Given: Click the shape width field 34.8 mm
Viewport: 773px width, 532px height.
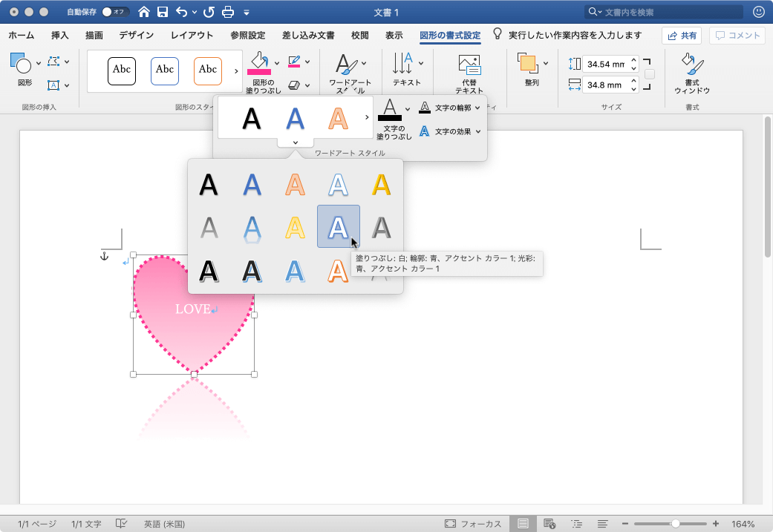Looking at the screenshot, I should coord(606,85).
